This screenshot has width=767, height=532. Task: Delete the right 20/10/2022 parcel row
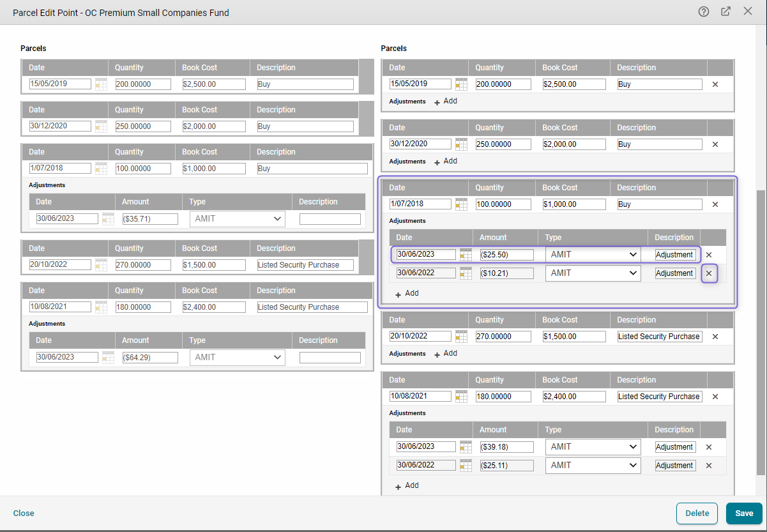[x=715, y=337]
